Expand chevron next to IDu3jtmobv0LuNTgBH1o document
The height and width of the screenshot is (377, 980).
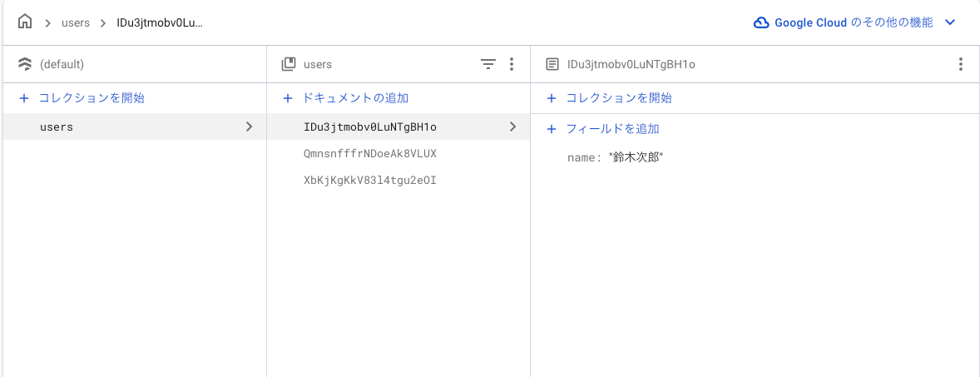pyautogui.click(x=512, y=126)
